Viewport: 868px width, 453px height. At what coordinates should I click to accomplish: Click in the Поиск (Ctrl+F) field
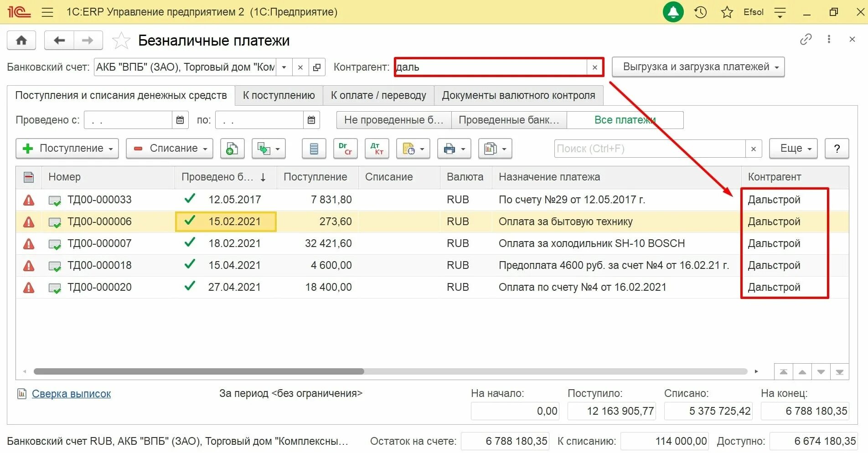[650, 149]
